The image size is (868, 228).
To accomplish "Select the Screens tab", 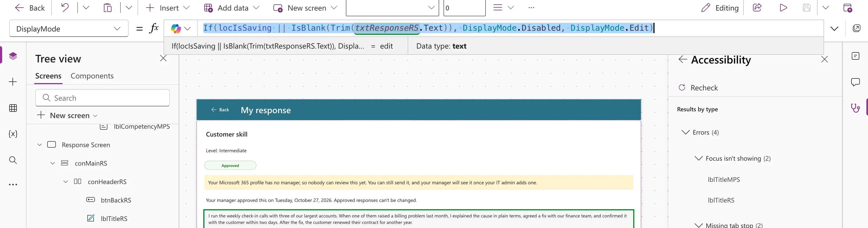I will pyautogui.click(x=49, y=76).
